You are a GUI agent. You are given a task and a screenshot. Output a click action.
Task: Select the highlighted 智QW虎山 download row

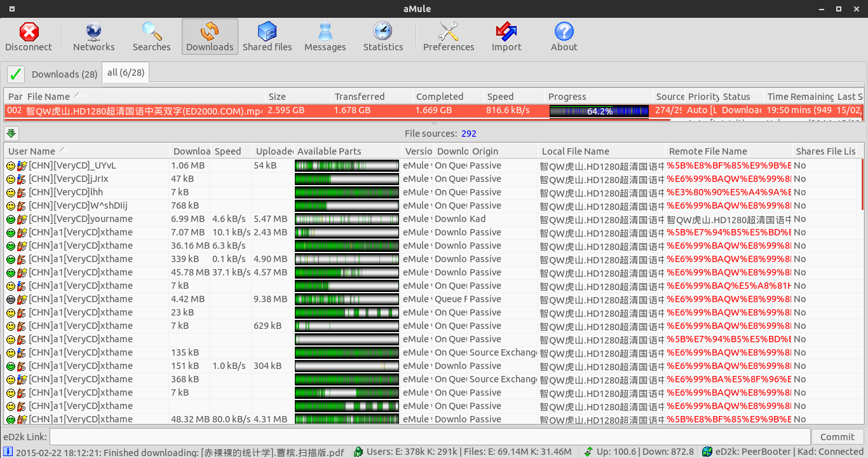[434, 111]
